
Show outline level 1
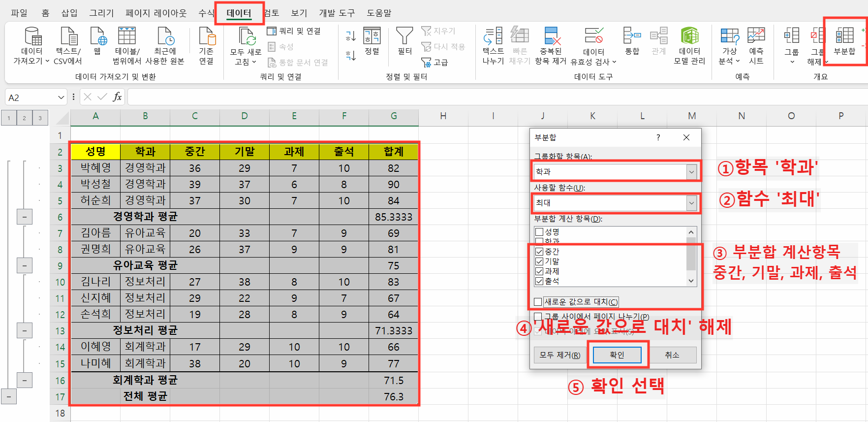point(9,118)
